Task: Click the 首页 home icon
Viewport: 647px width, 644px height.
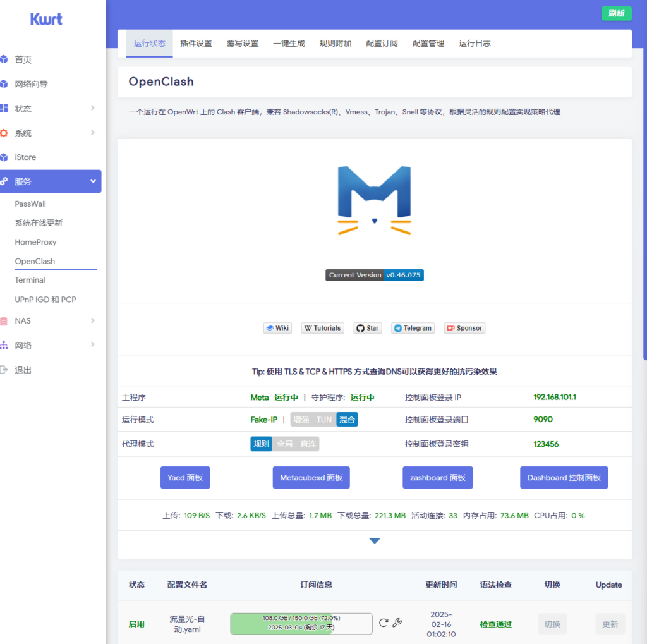Action: 4,59
